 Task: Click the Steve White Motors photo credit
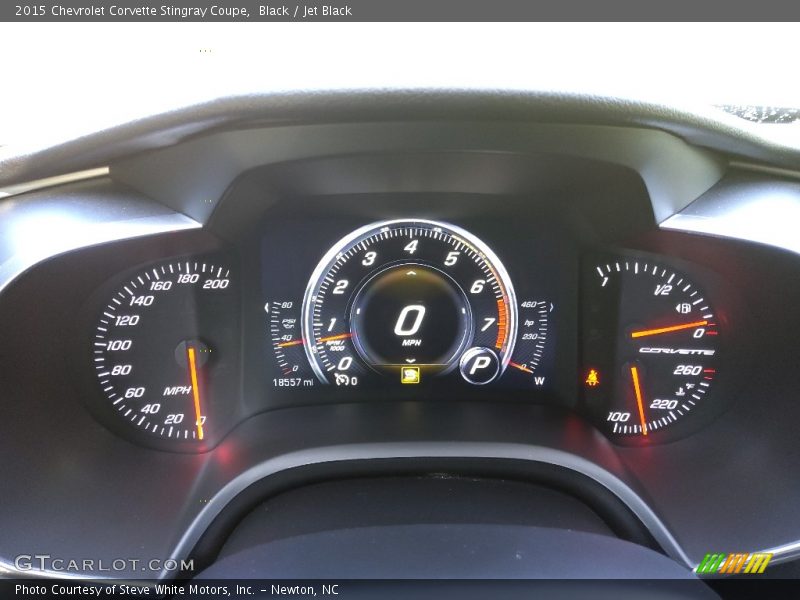[176, 590]
